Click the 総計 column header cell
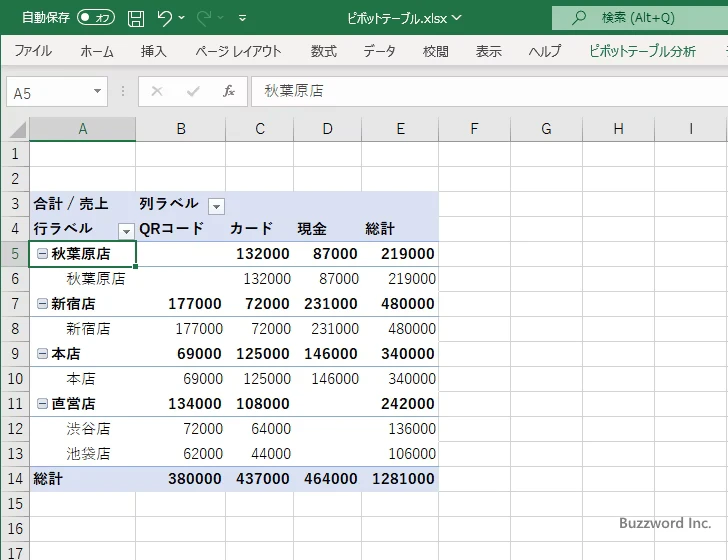 400,229
